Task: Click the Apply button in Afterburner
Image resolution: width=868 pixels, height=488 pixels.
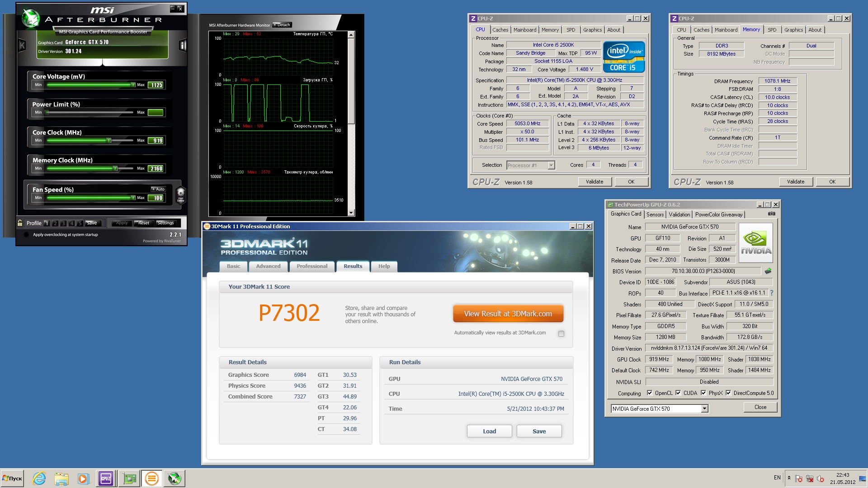Action: click(122, 223)
